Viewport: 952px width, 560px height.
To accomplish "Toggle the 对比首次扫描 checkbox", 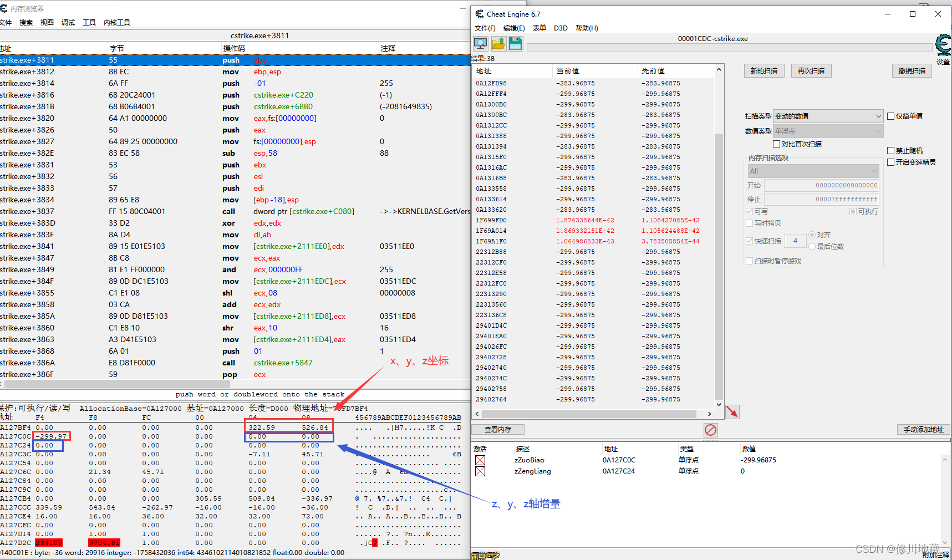I will click(777, 144).
